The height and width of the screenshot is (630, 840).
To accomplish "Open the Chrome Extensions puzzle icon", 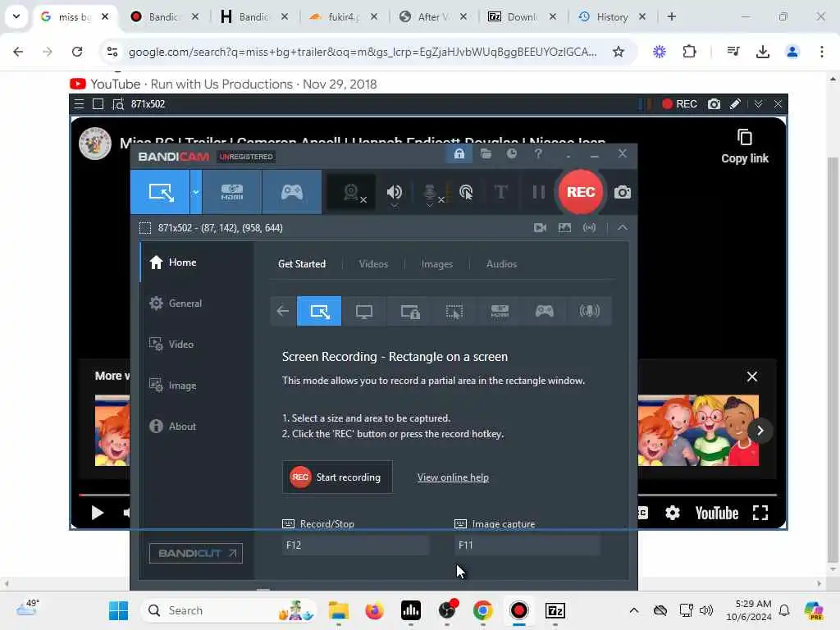I will 689,52.
